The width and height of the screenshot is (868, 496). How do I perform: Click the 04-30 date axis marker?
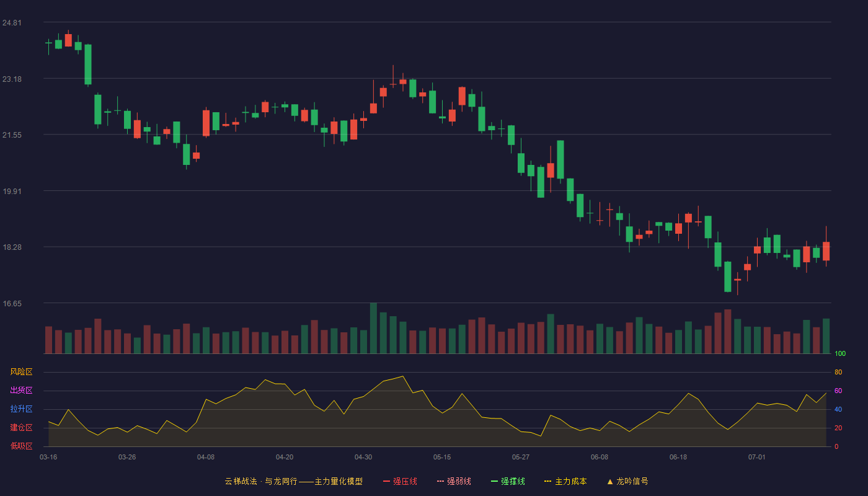[x=363, y=457]
